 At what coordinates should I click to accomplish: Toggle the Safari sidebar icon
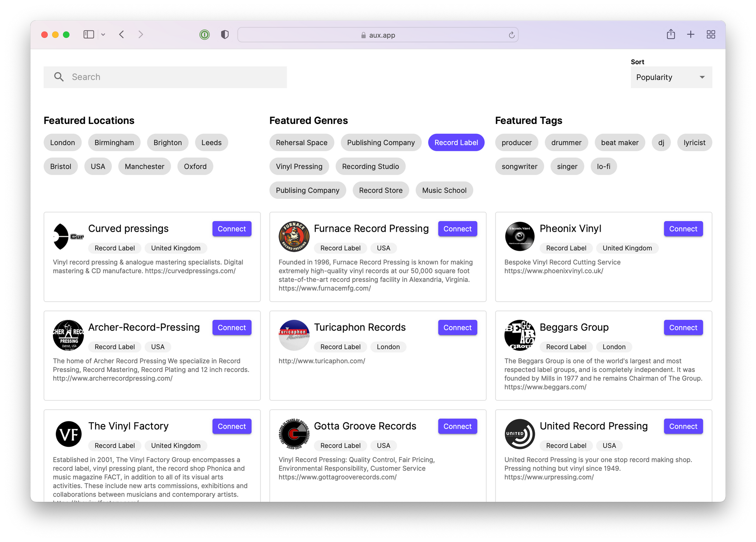88,34
